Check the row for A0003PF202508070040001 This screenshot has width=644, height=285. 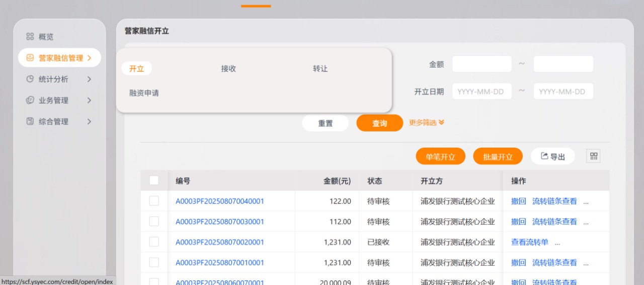click(x=154, y=201)
